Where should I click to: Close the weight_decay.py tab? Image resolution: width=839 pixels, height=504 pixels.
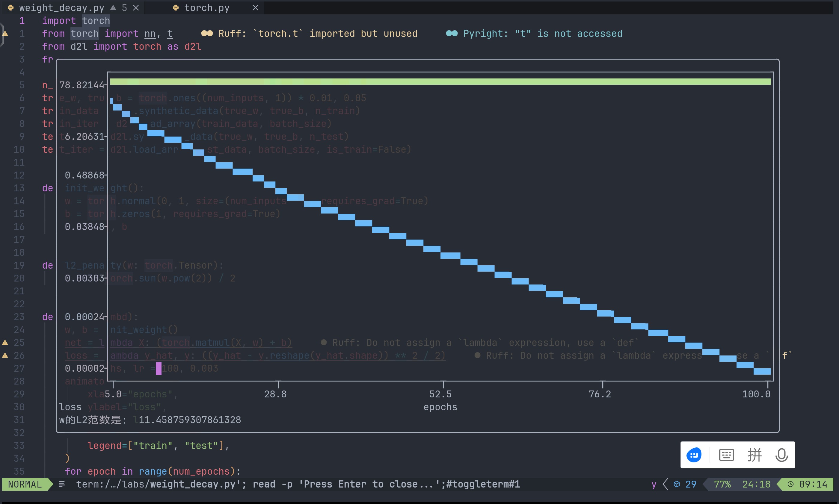pos(136,8)
